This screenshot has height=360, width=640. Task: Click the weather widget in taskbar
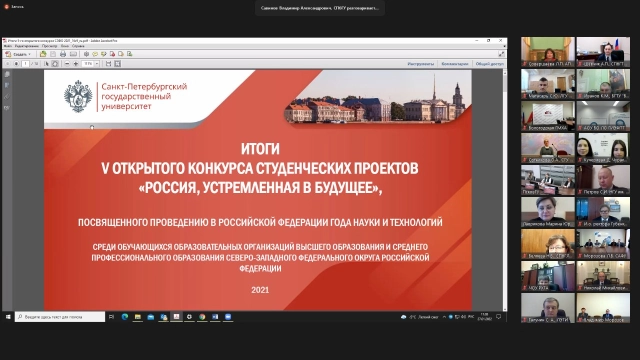tap(420, 317)
